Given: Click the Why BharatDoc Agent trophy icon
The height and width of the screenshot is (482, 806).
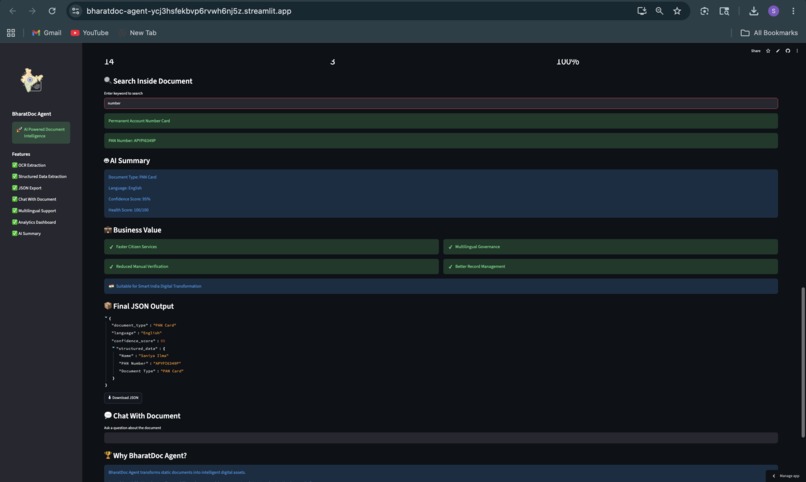Looking at the screenshot, I should (x=107, y=455).
